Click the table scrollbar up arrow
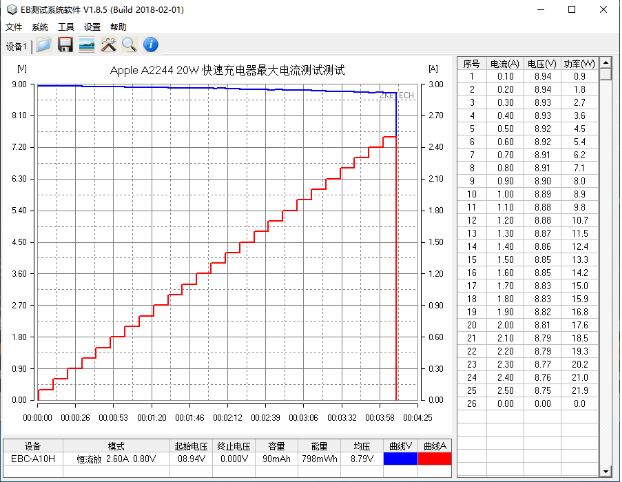 (x=605, y=63)
